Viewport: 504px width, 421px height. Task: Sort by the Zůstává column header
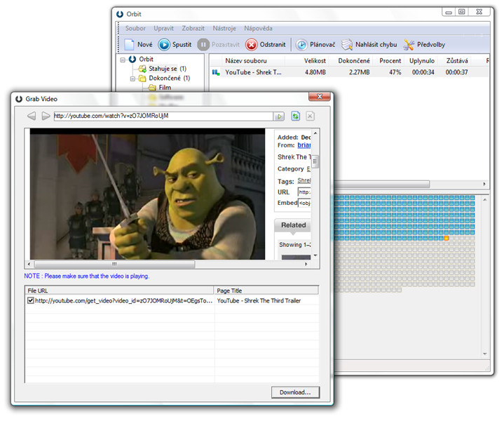tap(456, 61)
